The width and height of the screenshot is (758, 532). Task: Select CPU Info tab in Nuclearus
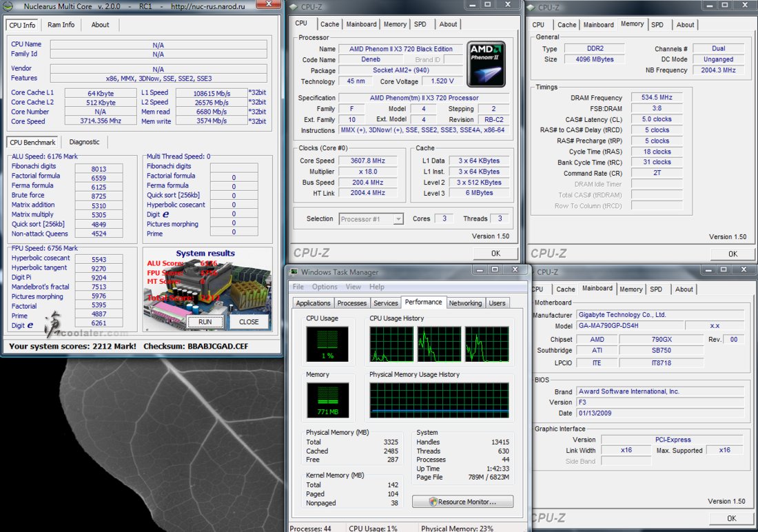coord(22,25)
